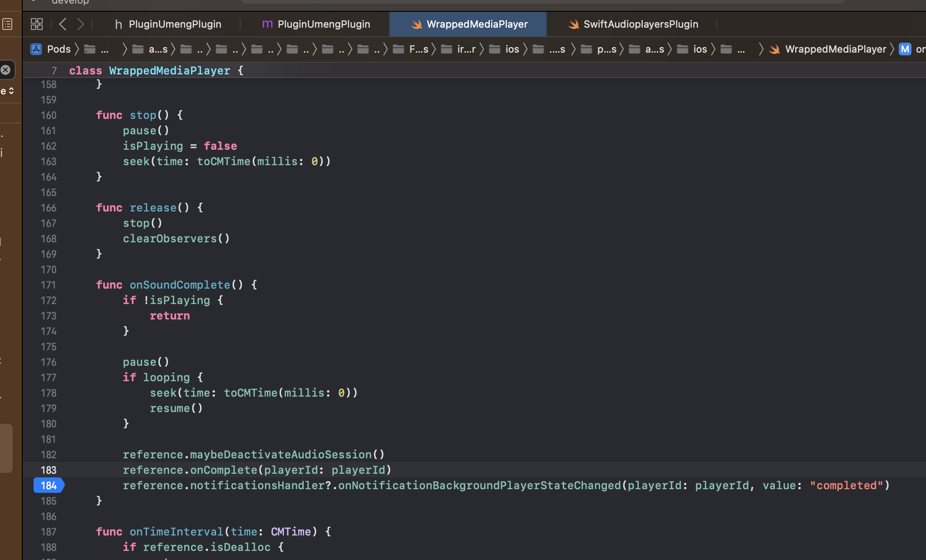Screen dimensions: 926x560
Task: Click the chevron after Pods in the jump bar
Action: (x=77, y=49)
